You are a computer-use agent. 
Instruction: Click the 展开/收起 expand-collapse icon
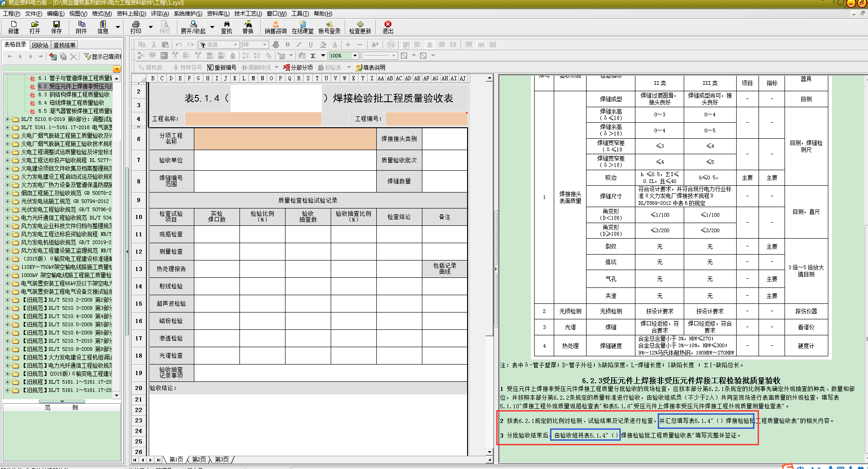[193, 27]
